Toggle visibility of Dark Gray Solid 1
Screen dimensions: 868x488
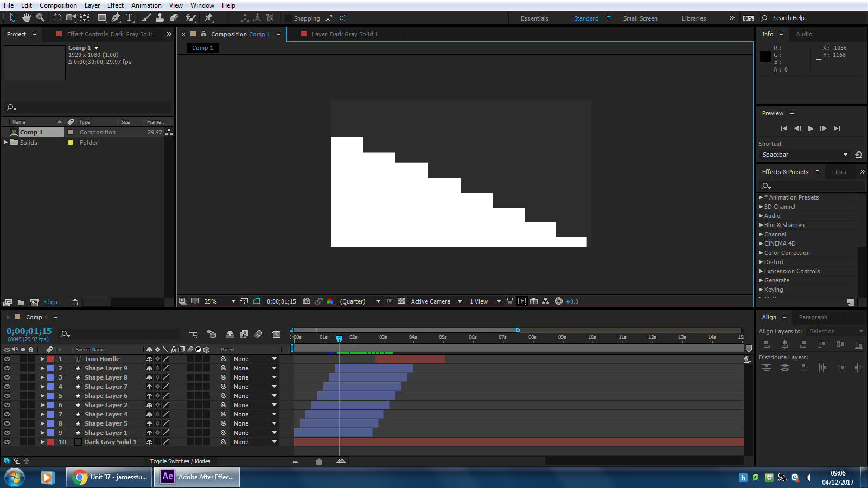[x=7, y=442]
